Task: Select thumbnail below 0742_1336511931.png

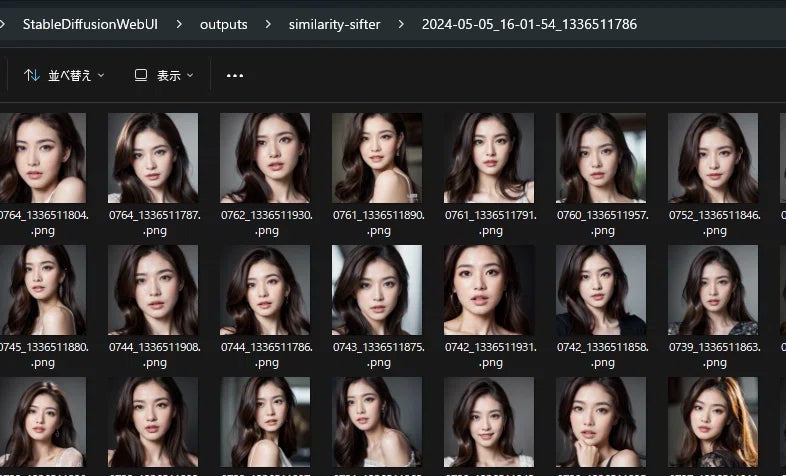Action: [x=489, y=422]
